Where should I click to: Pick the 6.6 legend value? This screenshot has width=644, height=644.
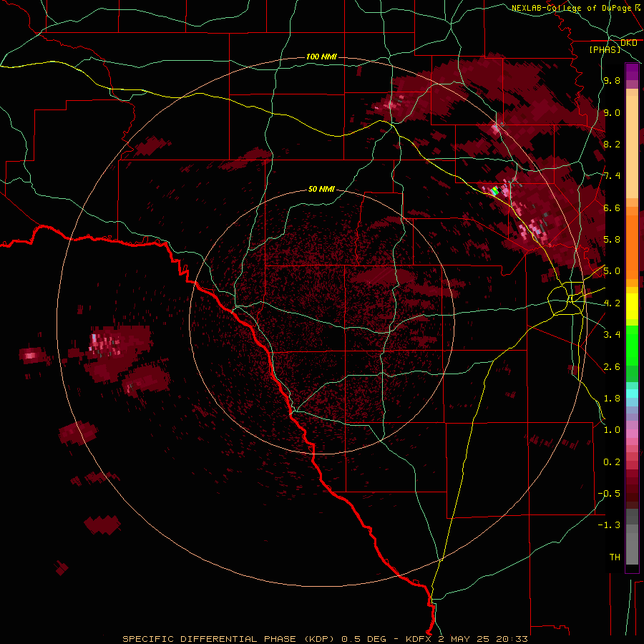tap(612, 208)
